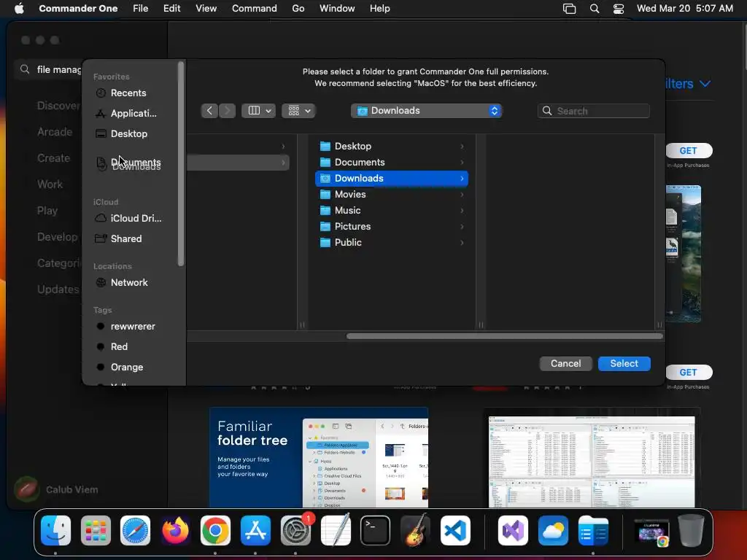Click the horizontal scrollbar in the file browser
Image resolution: width=747 pixels, height=560 pixels.
point(505,336)
